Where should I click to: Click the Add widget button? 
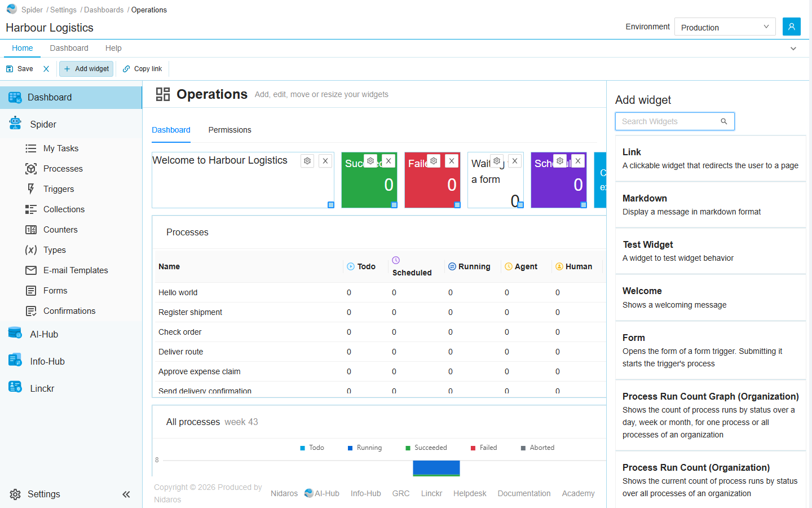86,69
